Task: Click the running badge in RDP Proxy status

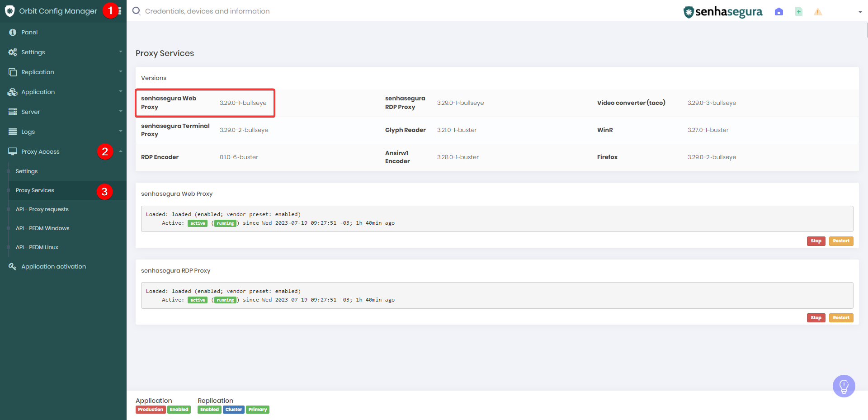Action: pos(225,300)
